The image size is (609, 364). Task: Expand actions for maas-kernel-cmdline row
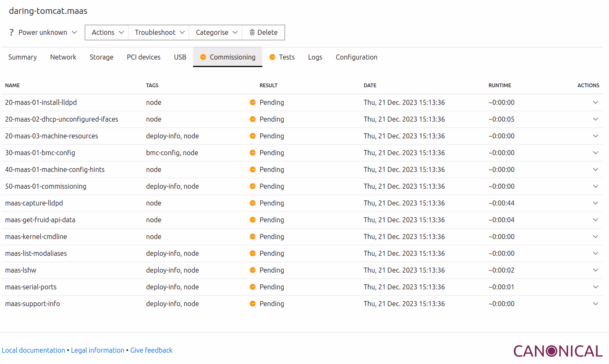click(595, 237)
